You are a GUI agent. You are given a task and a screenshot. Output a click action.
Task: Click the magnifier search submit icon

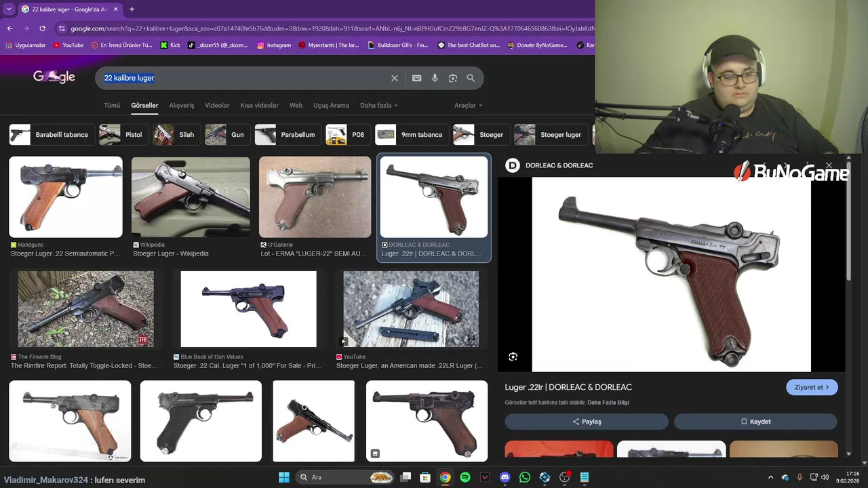(471, 78)
